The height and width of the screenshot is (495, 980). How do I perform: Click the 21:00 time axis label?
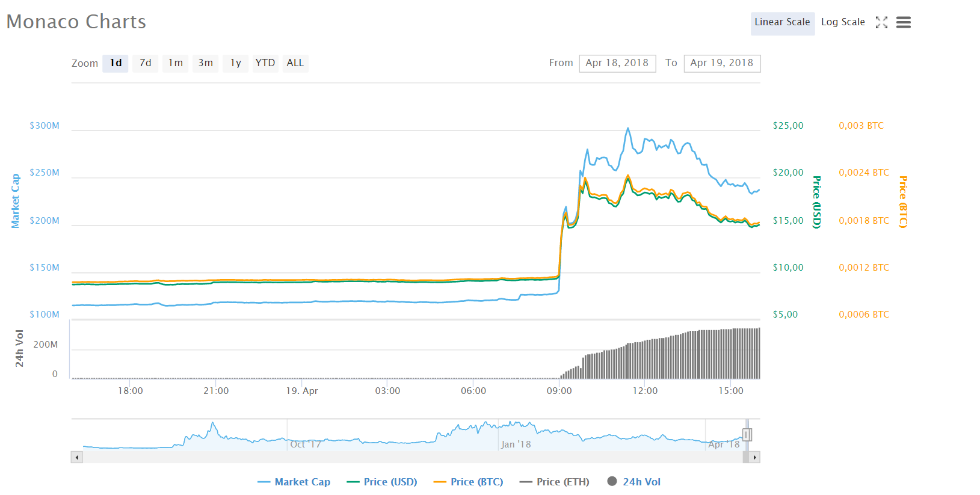pyautogui.click(x=216, y=391)
